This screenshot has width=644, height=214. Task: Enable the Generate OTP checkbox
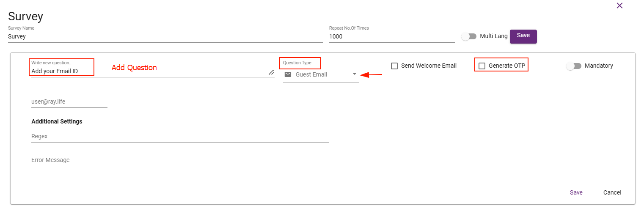click(x=482, y=66)
